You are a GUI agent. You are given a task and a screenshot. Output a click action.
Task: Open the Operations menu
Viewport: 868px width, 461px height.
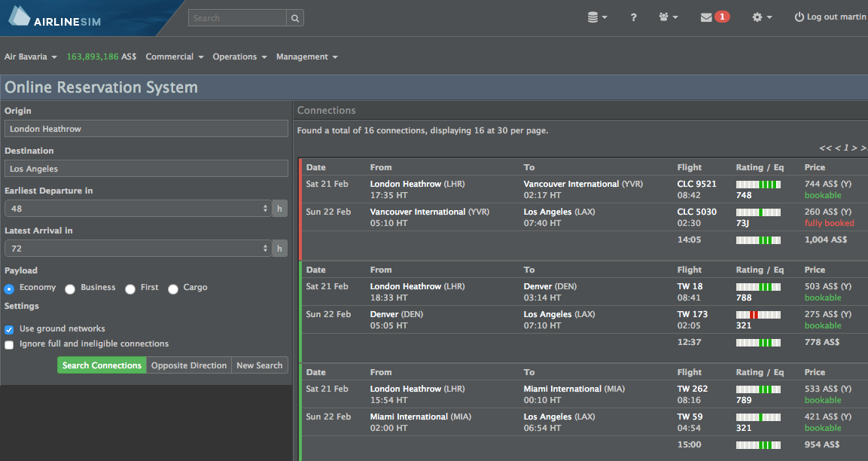pos(239,56)
